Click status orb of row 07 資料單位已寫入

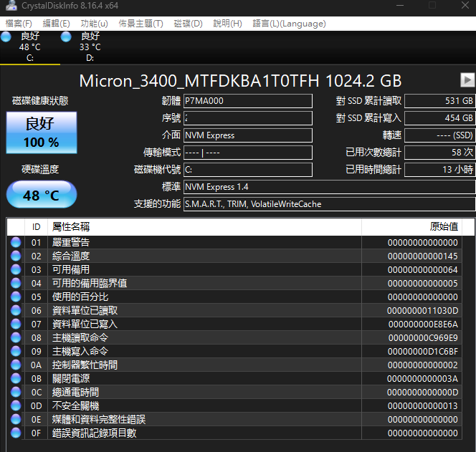(x=16, y=324)
